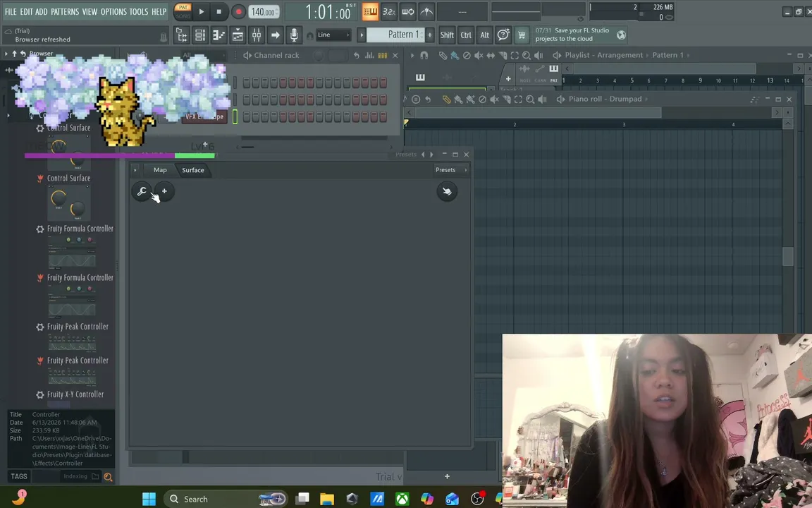Switch to the Map tab
Screen dimensions: 812x508
pos(160,170)
